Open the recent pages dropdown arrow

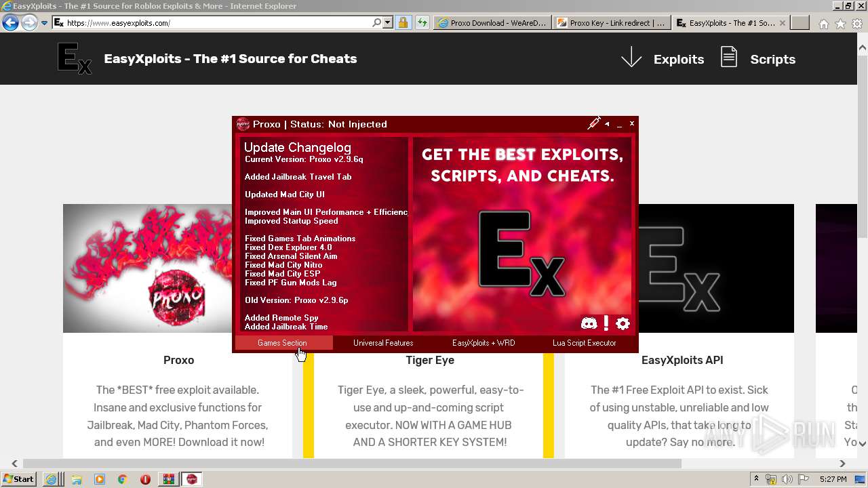pyautogui.click(x=44, y=23)
